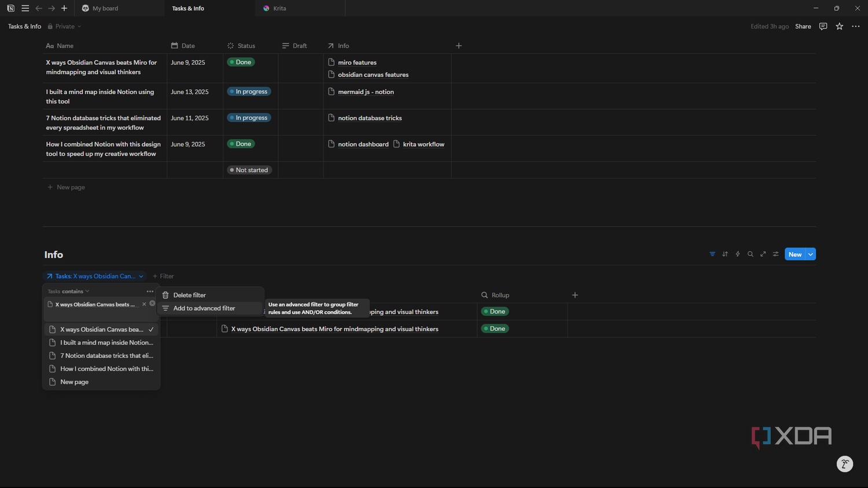
Task: Switch to the Krita tab
Action: [300, 8]
